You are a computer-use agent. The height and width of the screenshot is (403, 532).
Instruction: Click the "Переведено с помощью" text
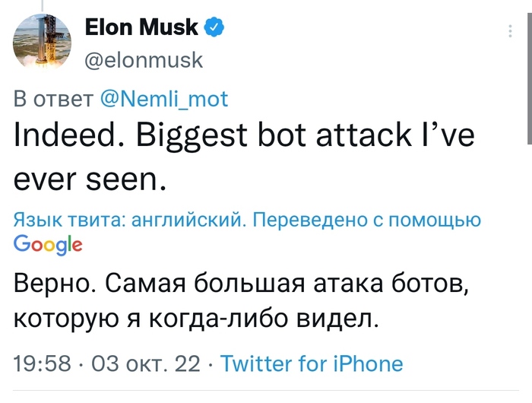click(366, 221)
